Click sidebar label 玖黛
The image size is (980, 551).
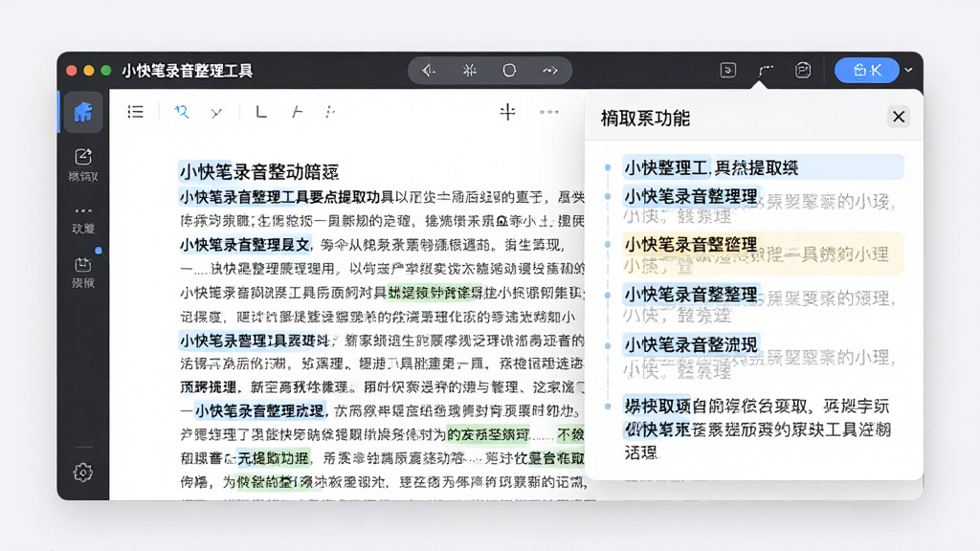coord(82,229)
